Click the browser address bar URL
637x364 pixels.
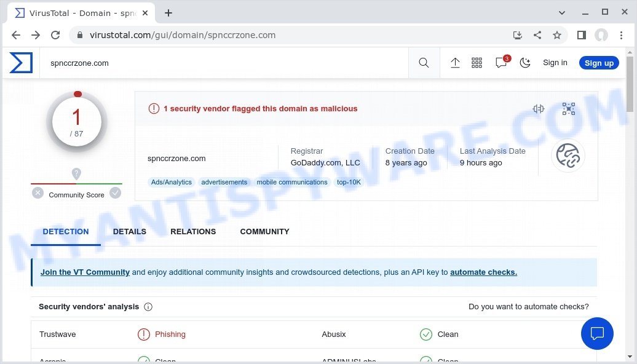point(183,35)
